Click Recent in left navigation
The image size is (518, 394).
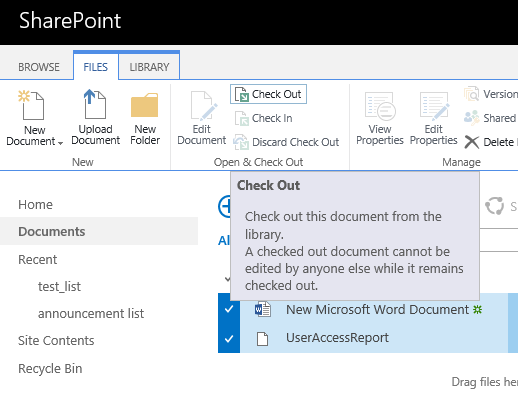click(37, 259)
